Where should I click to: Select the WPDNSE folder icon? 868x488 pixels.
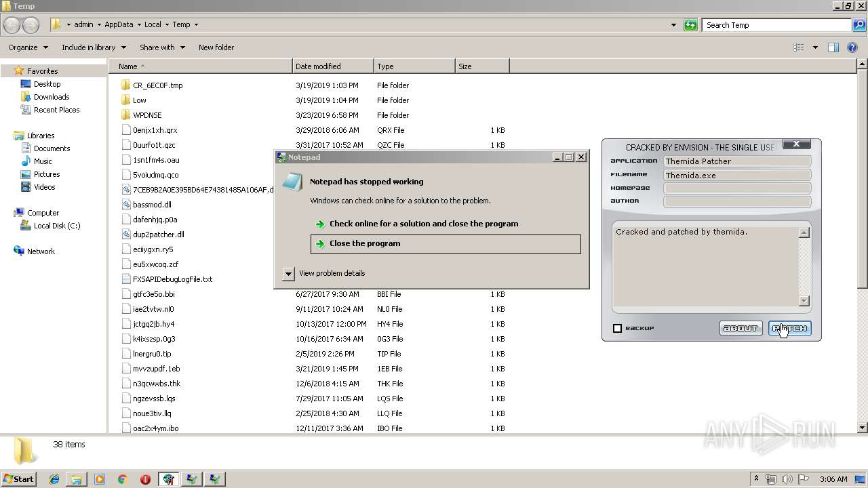pos(125,115)
